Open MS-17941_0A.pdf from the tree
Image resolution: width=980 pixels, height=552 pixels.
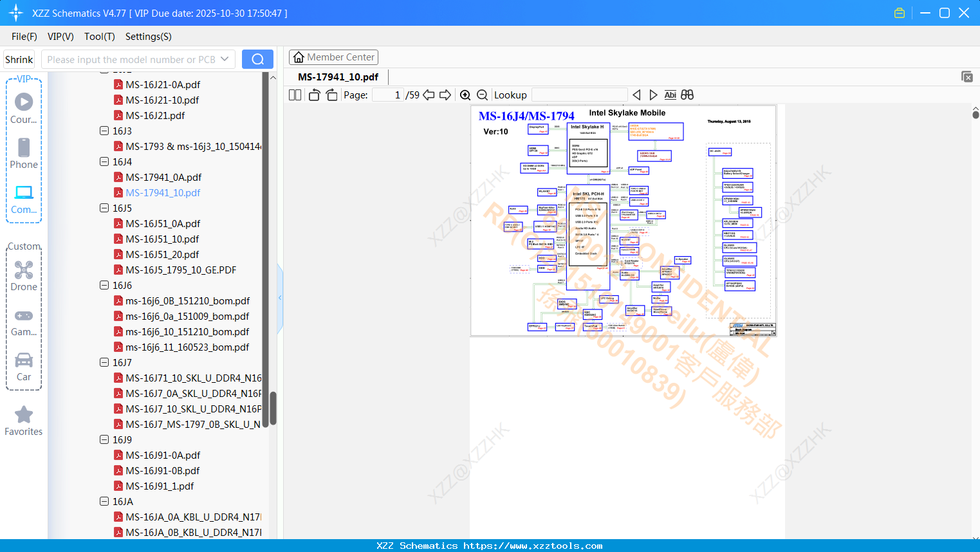pos(163,177)
